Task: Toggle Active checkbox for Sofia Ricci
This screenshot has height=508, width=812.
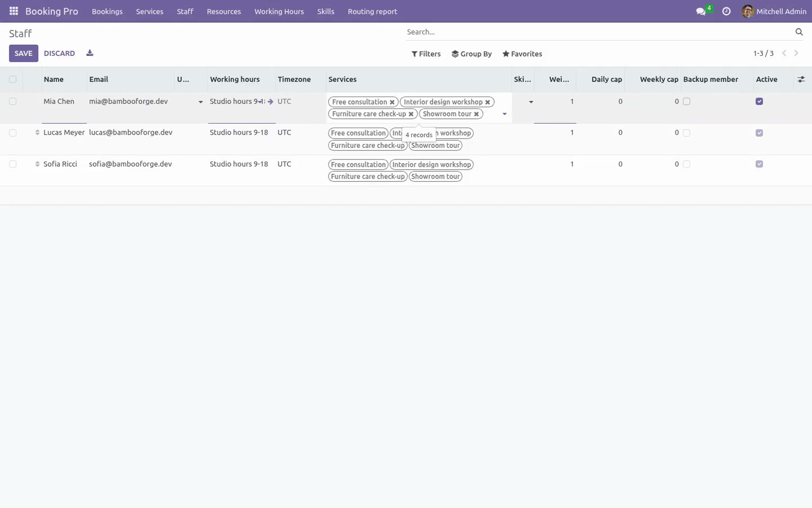Action: click(x=759, y=164)
